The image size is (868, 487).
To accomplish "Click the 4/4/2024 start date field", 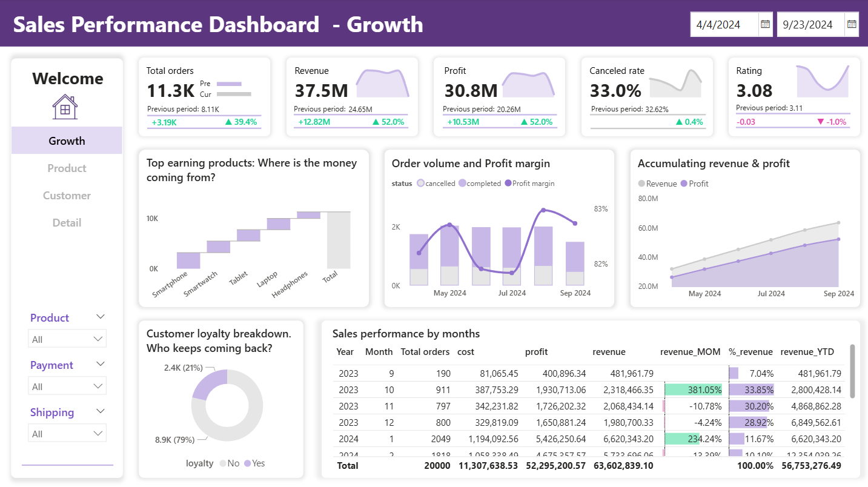I will (723, 25).
